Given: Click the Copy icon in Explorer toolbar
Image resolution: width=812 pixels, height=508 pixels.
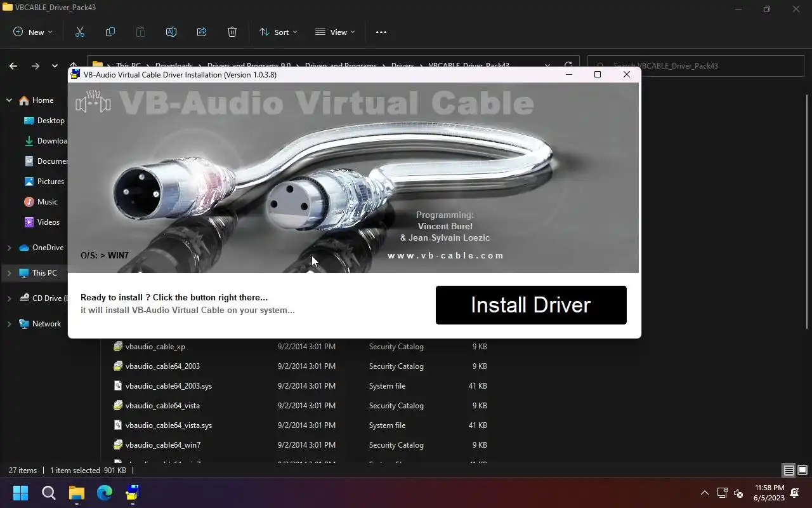Looking at the screenshot, I should [110, 32].
